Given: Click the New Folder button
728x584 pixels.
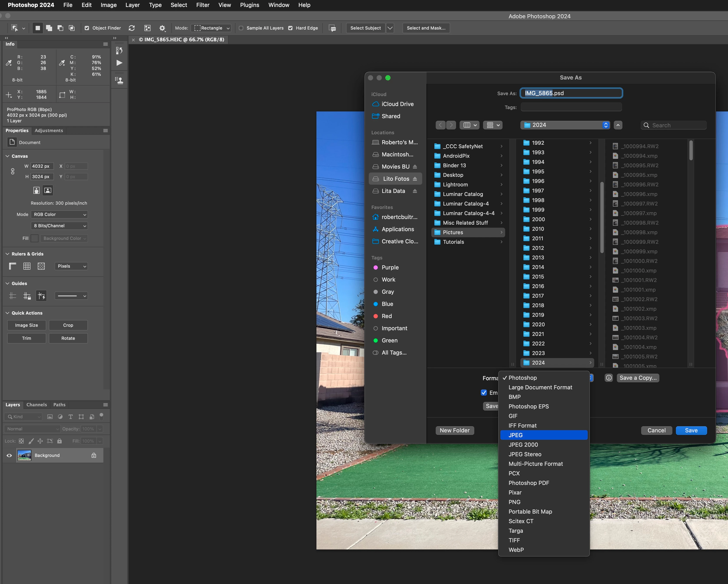Looking at the screenshot, I should 455,430.
